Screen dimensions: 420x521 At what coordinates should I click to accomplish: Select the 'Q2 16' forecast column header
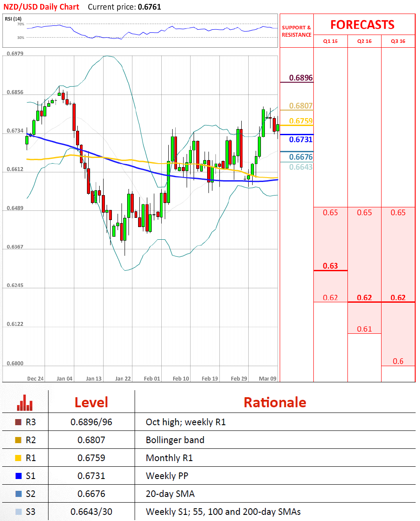364,41
